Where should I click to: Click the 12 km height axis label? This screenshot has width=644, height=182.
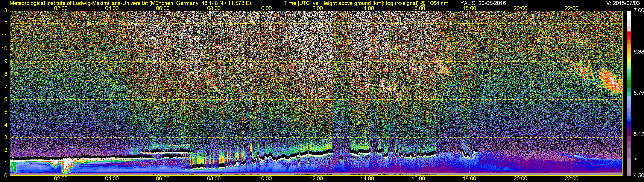(x=5, y=23)
